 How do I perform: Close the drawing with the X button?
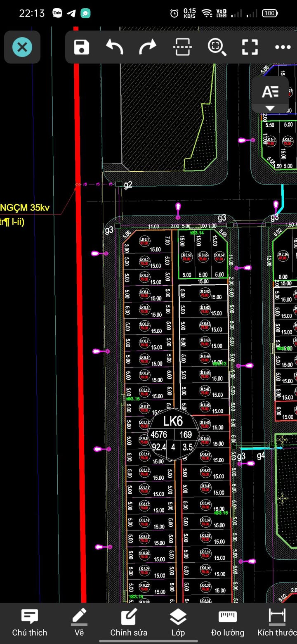click(x=22, y=47)
